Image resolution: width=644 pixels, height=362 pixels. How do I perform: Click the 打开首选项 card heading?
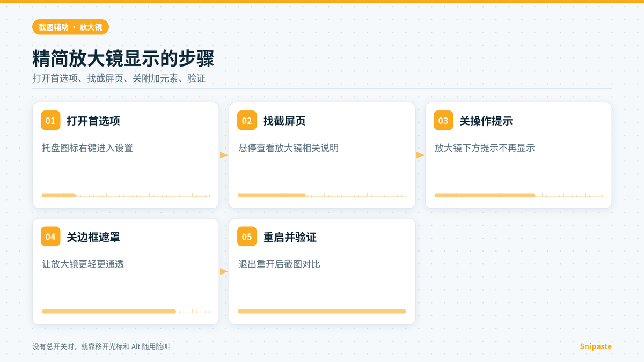[93, 121]
